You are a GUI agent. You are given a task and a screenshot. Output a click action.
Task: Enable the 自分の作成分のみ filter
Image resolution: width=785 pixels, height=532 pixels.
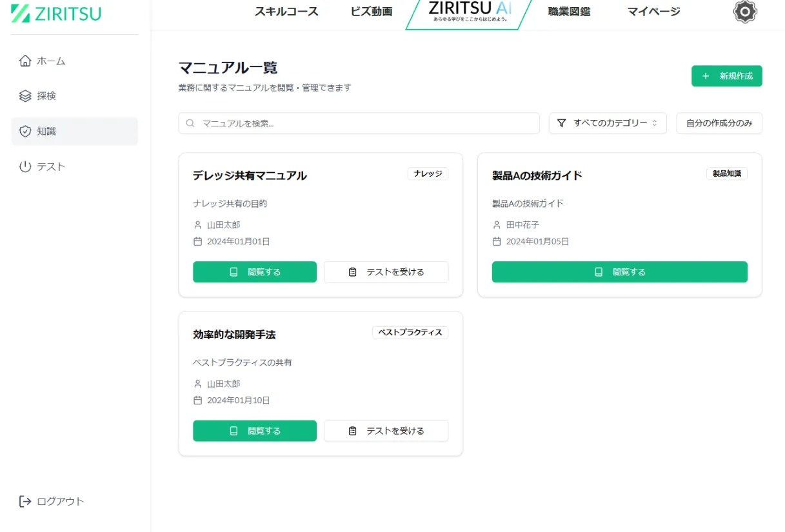tap(719, 123)
